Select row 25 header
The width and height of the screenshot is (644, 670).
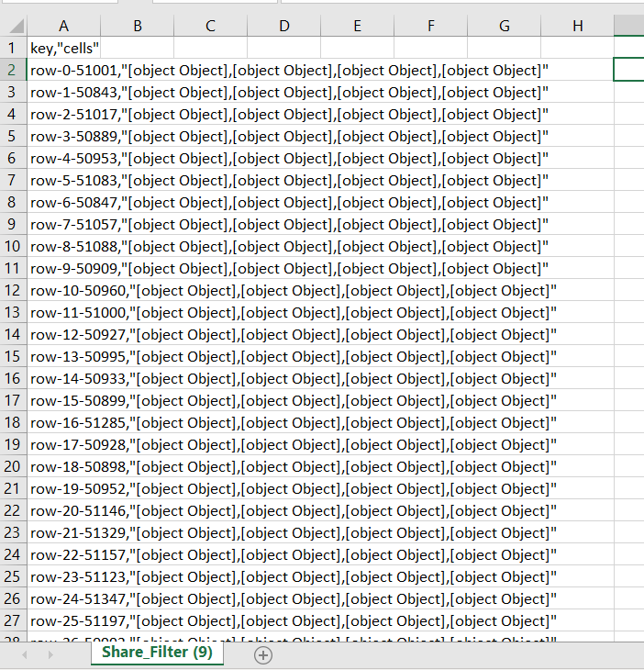(x=13, y=576)
